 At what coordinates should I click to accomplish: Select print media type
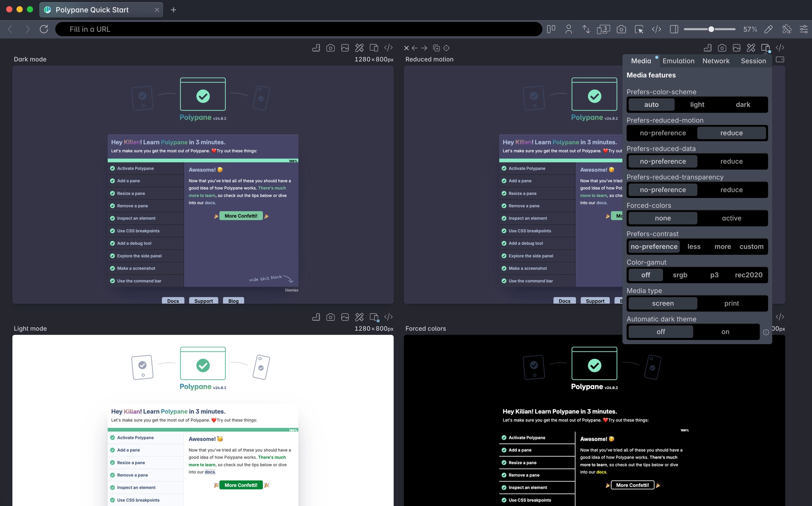click(x=731, y=304)
